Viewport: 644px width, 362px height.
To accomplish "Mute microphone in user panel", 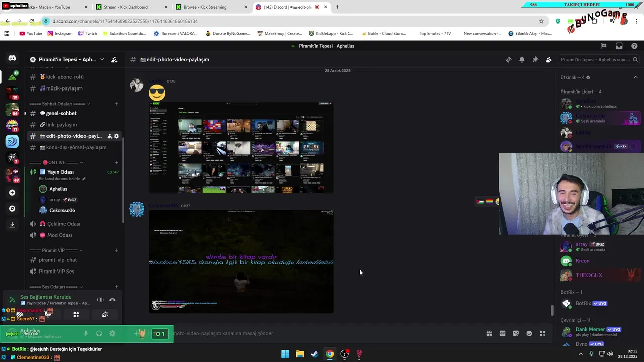I will tap(86, 333).
